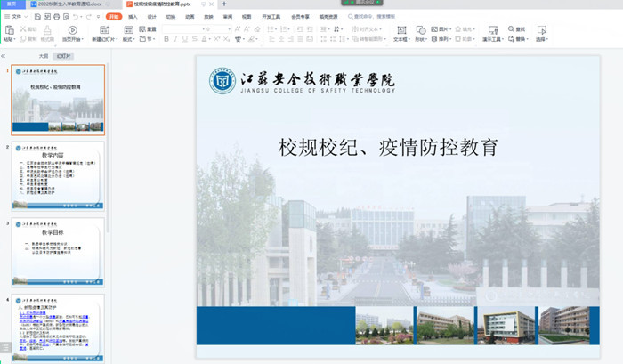
Task: Expand the Layout (版式) dropdown
Action: (129, 40)
